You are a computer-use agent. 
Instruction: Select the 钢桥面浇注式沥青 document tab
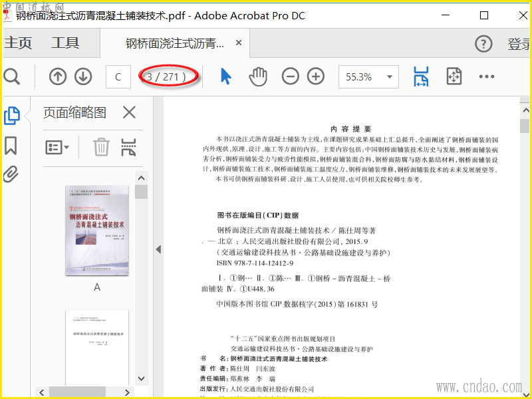click(174, 43)
